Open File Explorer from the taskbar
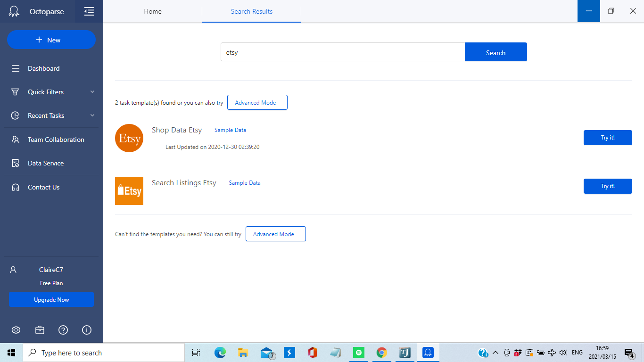644x362 pixels. (243, 353)
